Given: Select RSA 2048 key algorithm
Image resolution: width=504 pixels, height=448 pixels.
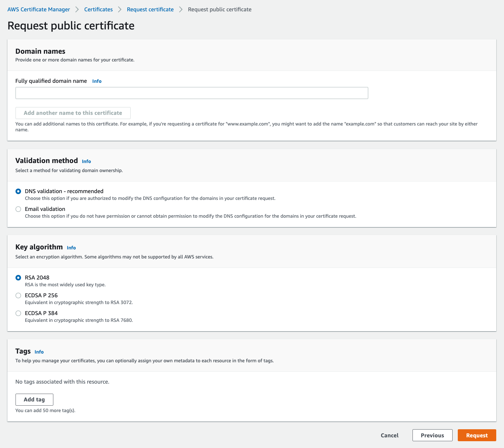Looking at the screenshot, I should point(18,278).
